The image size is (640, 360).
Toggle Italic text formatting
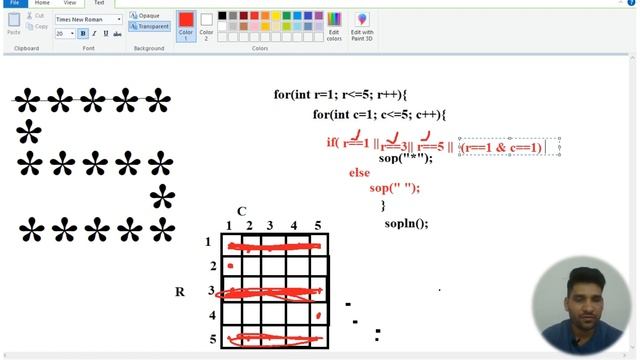tap(94, 33)
